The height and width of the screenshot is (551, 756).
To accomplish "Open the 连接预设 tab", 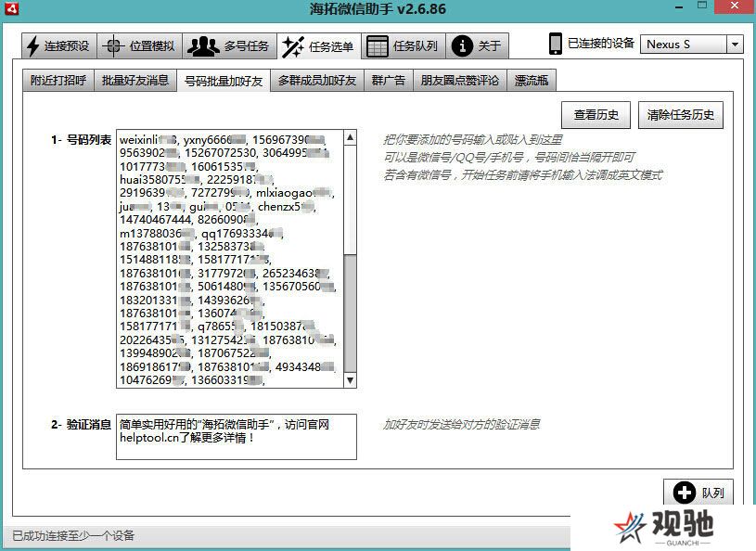I will pyautogui.click(x=59, y=46).
